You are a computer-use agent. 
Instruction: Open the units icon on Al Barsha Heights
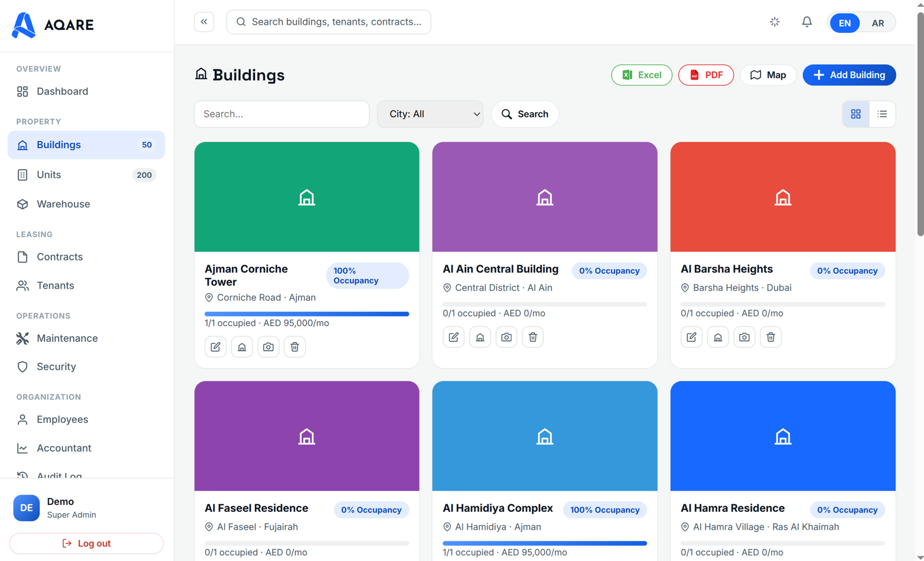718,337
